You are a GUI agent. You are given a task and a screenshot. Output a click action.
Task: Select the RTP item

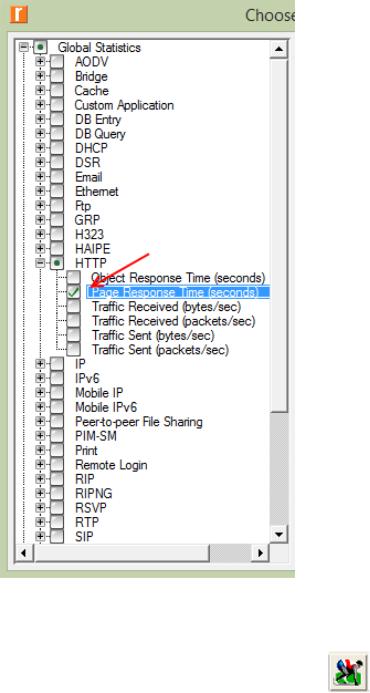click(x=87, y=522)
